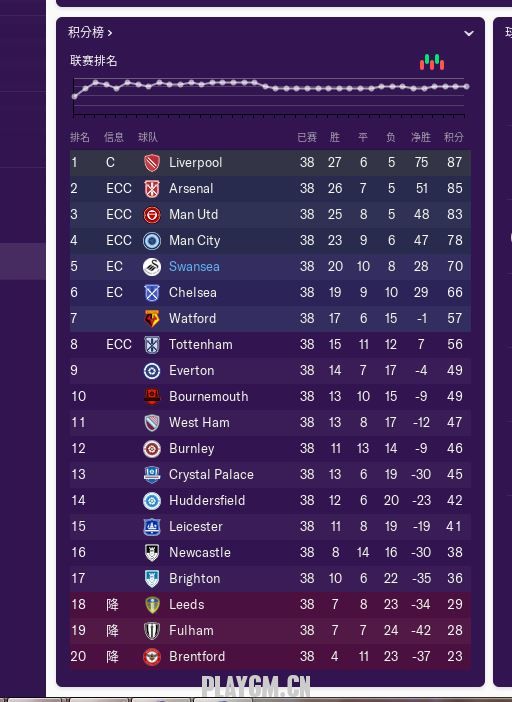The width and height of the screenshot is (512, 702).
Task: Click the Fulham striped shield icon
Action: [x=152, y=630]
